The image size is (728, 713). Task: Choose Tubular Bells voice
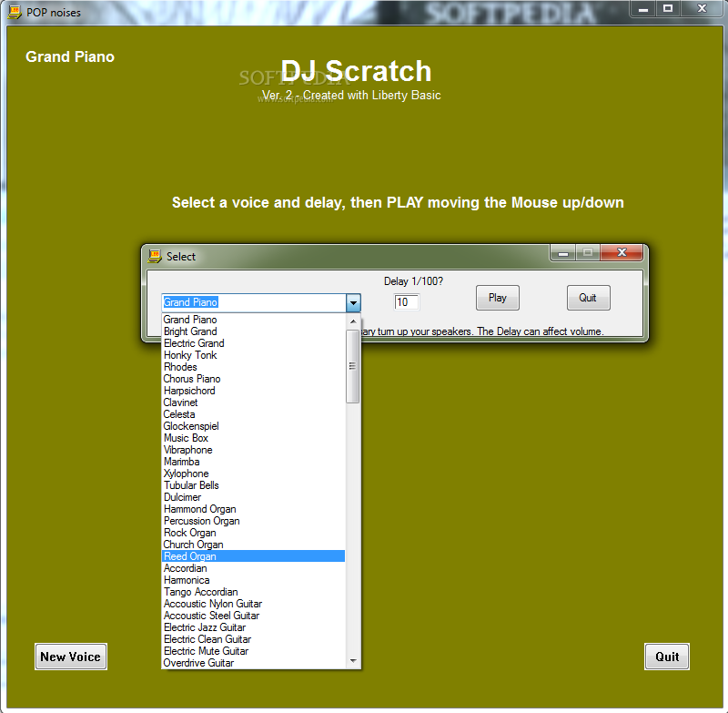click(254, 485)
